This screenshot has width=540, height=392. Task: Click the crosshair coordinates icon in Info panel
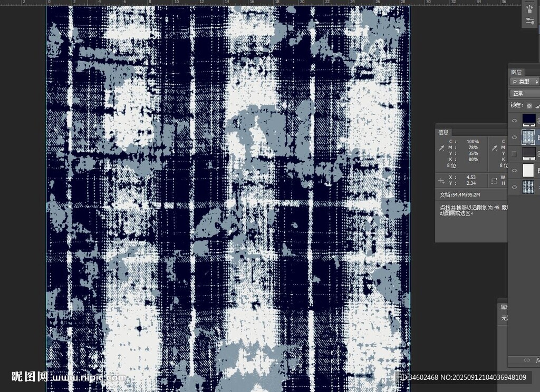point(441,180)
